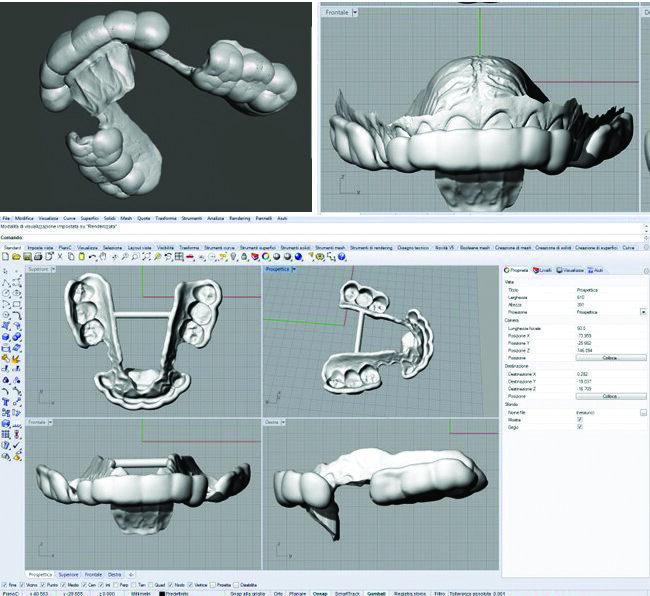This screenshot has width=650, height=596.
Task: Click the Print icon in the toolbar
Action: tap(35, 257)
